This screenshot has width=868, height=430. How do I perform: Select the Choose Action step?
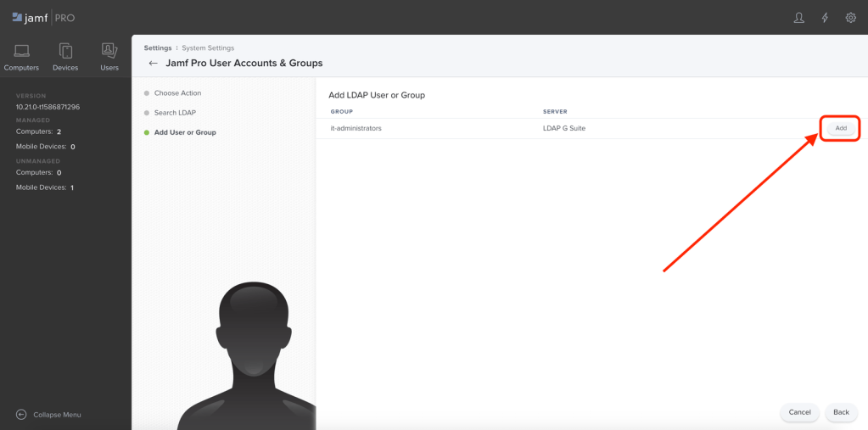(x=177, y=93)
